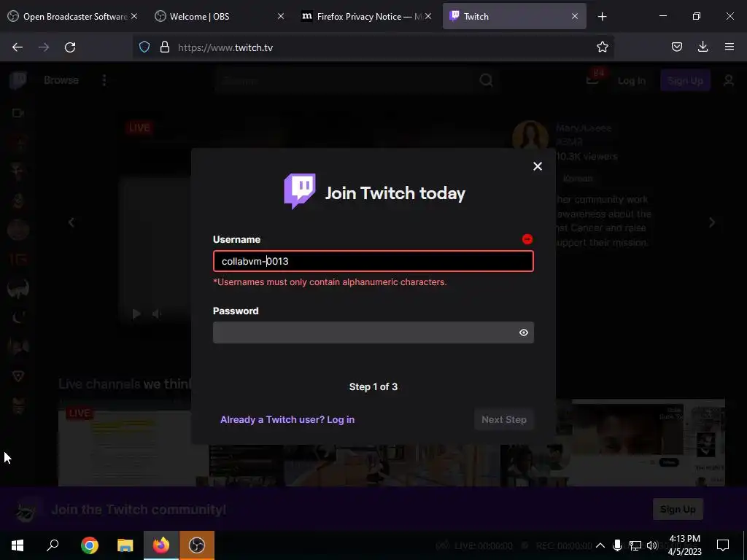
Task: Bookmark this page with the star
Action: coord(602,47)
